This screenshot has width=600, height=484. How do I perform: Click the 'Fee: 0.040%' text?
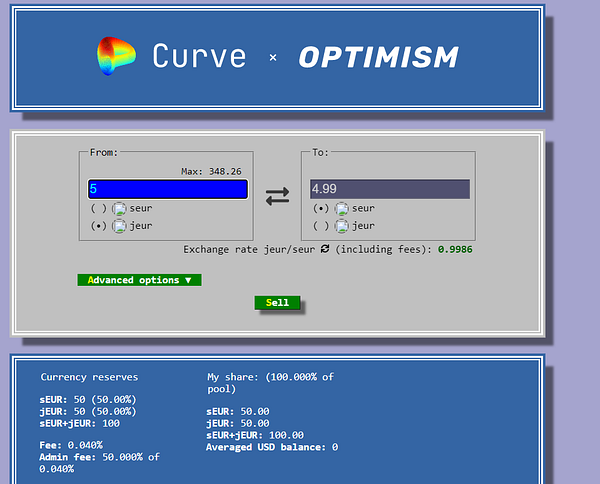pyautogui.click(x=71, y=445)
